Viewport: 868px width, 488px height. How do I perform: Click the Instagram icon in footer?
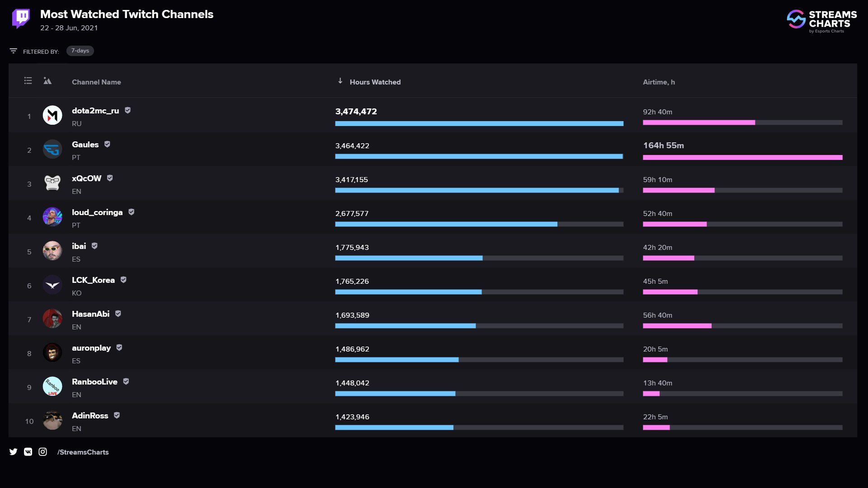42,452
